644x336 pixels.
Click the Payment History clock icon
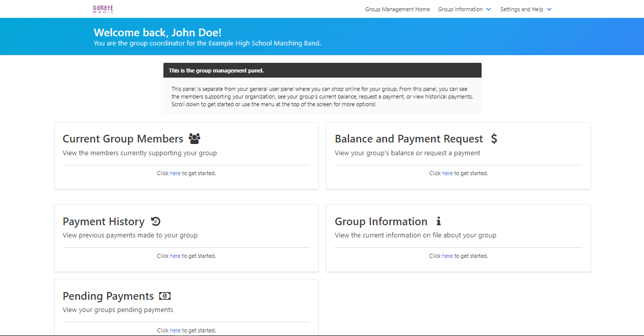[x=156, y=221]
